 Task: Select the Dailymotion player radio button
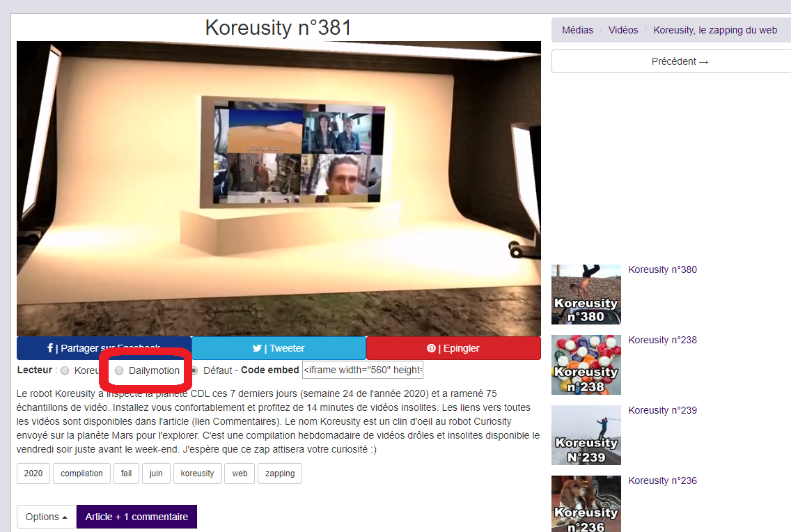[x=119, y=370]
